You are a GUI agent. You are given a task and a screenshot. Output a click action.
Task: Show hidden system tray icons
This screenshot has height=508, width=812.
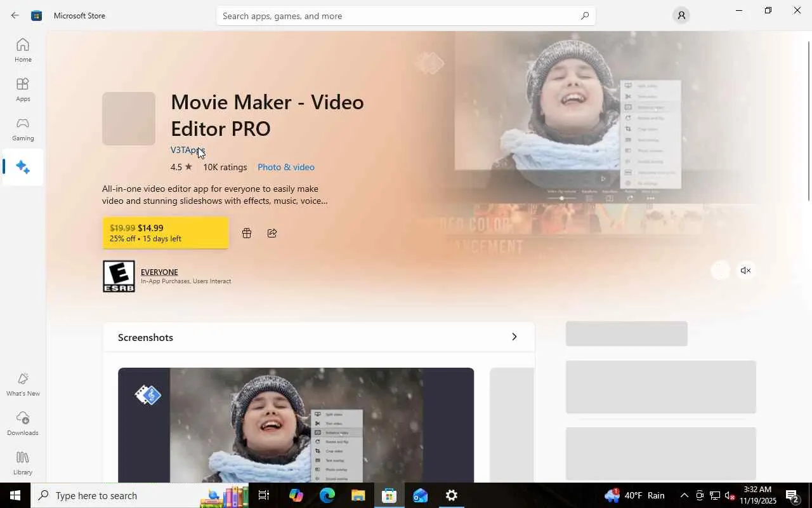point(684,495)
